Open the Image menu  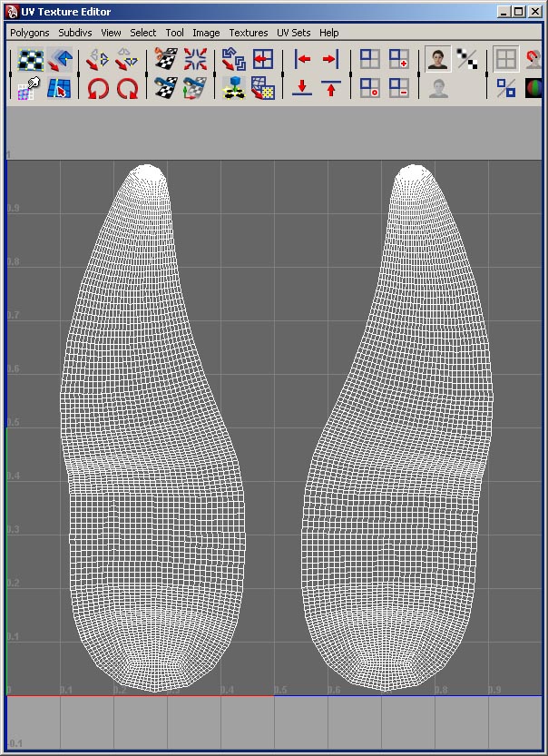click(206, 33)
